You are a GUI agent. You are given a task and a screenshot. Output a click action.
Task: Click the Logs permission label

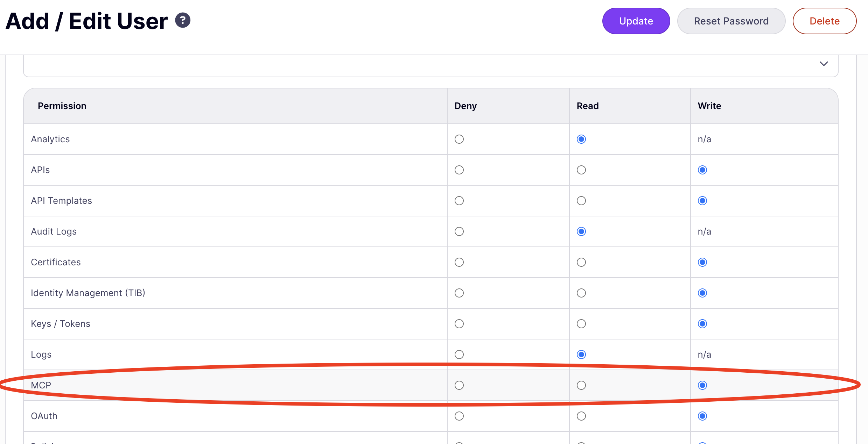(x=41, y=355)
